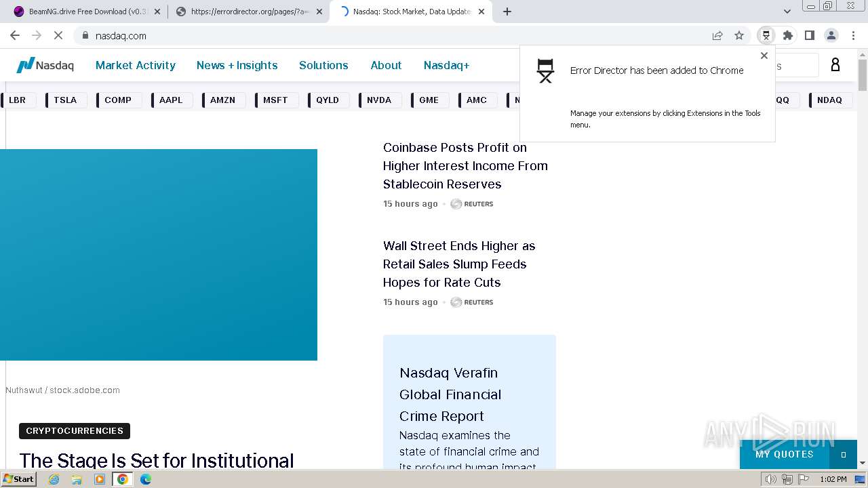The height and width of the screenshot is (488, 868).
Task: Click the blue featured article image
Action: click(x=159, y=255)
